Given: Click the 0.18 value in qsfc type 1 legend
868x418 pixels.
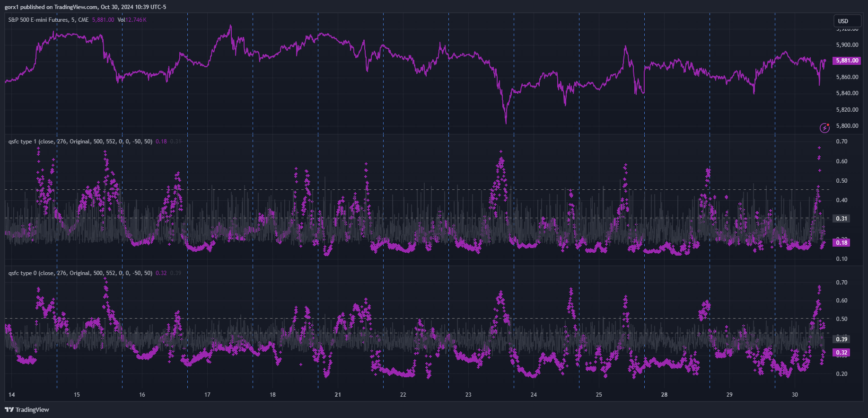Looking at the screenshot, I should 161,142.
